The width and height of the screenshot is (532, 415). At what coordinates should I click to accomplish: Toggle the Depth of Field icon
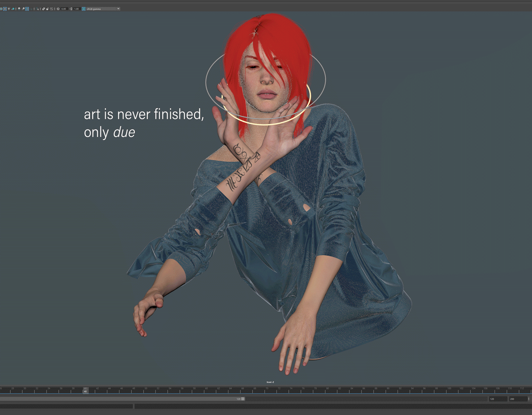[x=31, y=9]
